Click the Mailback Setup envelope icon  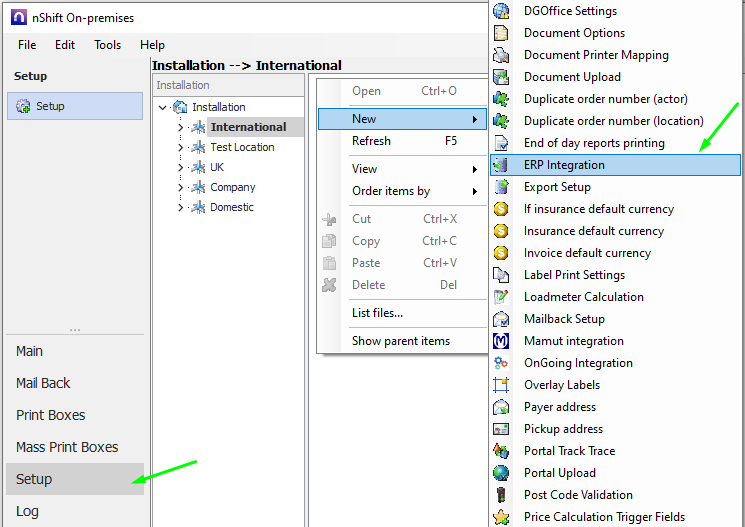point(501,319)
